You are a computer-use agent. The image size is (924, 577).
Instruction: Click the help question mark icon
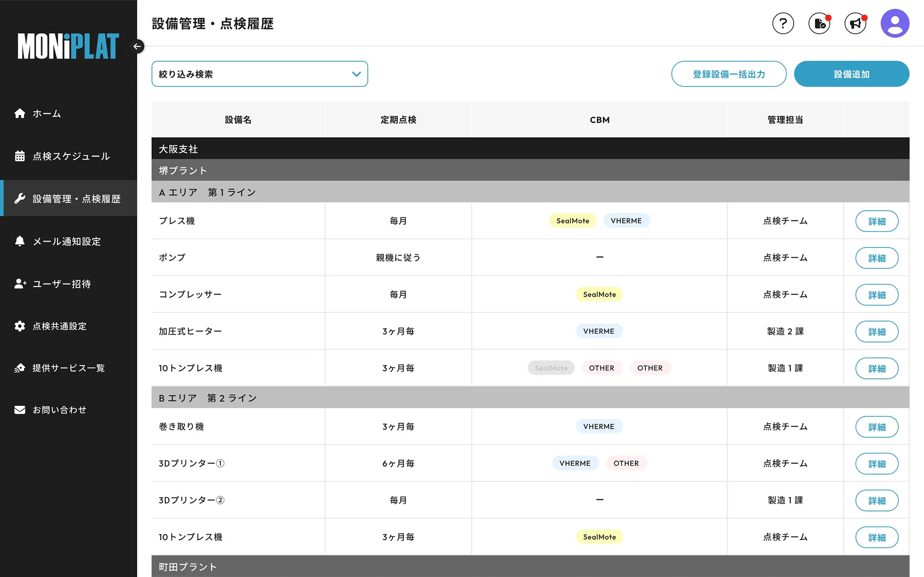tap(783, 24)
